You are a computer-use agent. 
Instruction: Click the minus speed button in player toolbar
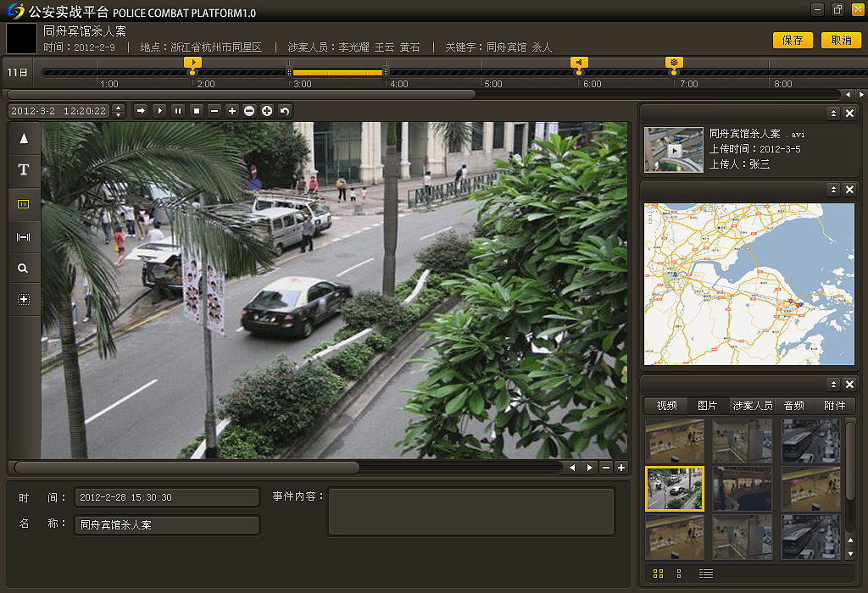[214, 111]
